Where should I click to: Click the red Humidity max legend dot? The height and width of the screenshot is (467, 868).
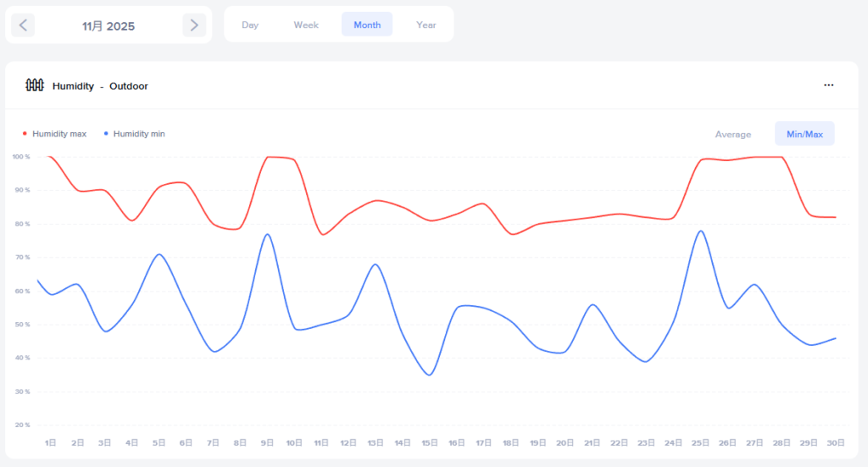[25, 134]
